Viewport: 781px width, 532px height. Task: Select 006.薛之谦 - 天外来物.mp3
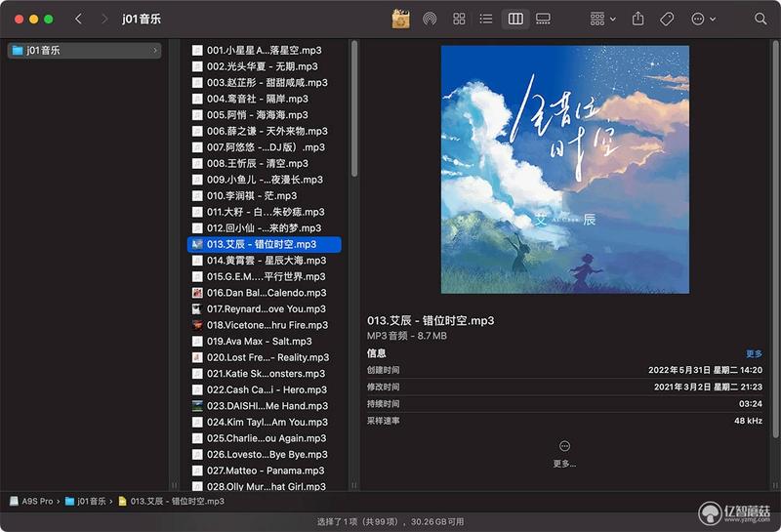264,131
